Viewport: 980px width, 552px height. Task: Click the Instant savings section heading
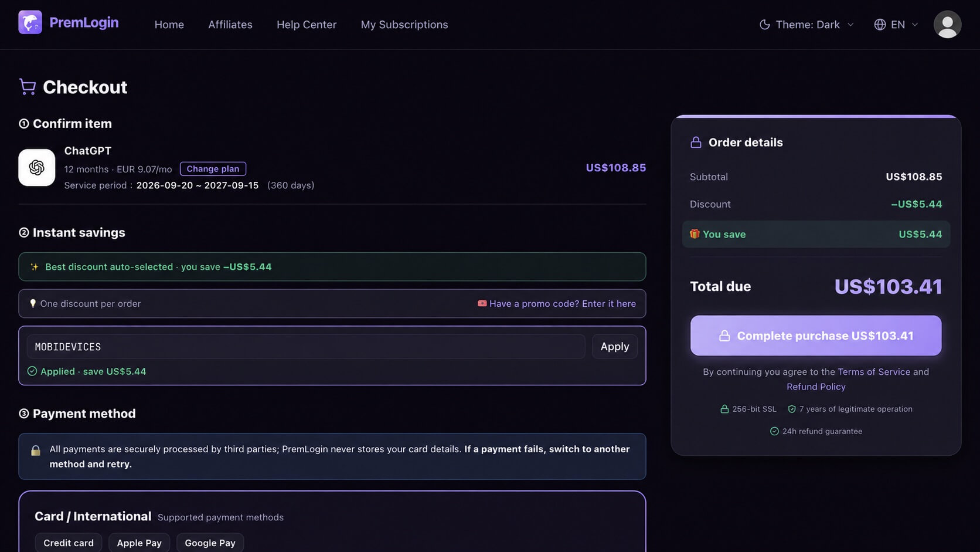tap(79, 232)
